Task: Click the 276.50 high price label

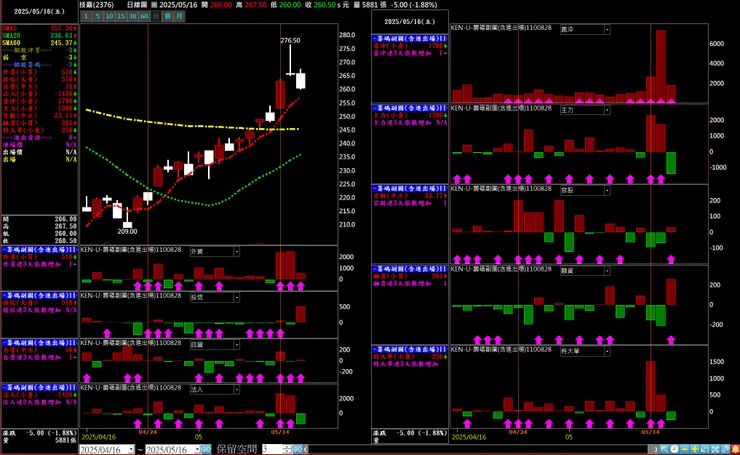Action: tap(290, 40)
